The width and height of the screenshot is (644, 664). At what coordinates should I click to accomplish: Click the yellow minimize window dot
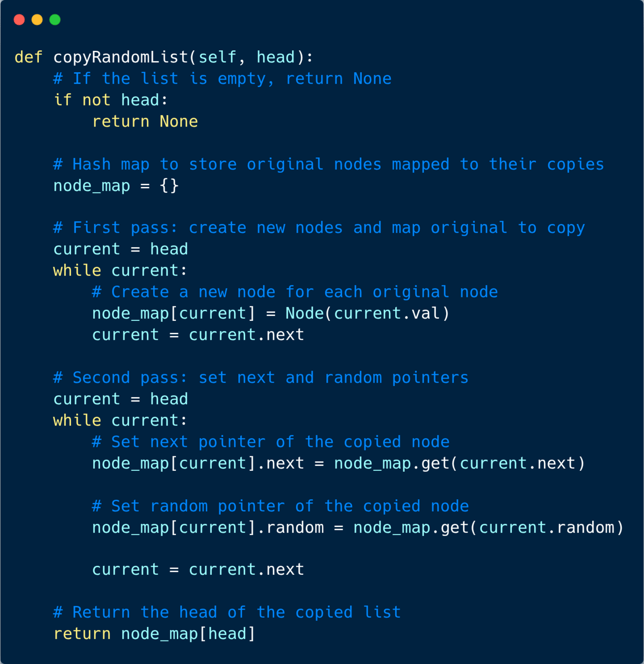(37, 19)
